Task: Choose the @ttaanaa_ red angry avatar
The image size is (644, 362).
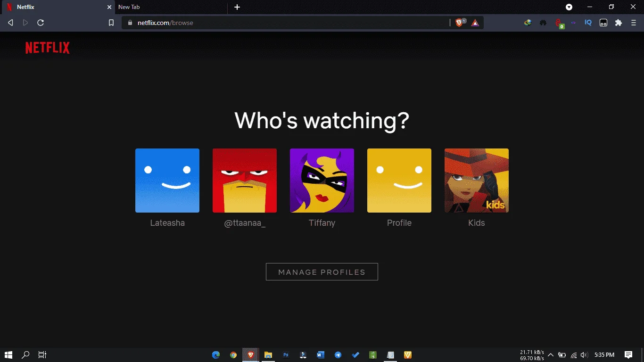Action: point(245,181)
